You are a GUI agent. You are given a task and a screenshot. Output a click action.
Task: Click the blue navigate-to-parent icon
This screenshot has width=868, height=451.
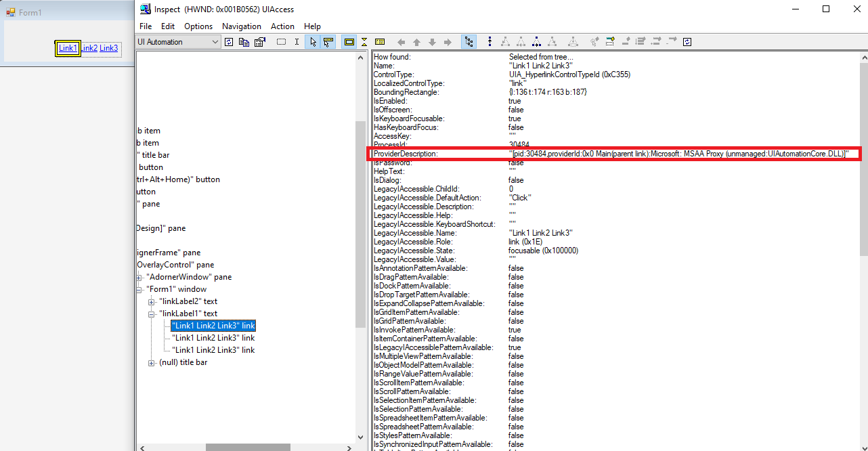coord(490,42)
